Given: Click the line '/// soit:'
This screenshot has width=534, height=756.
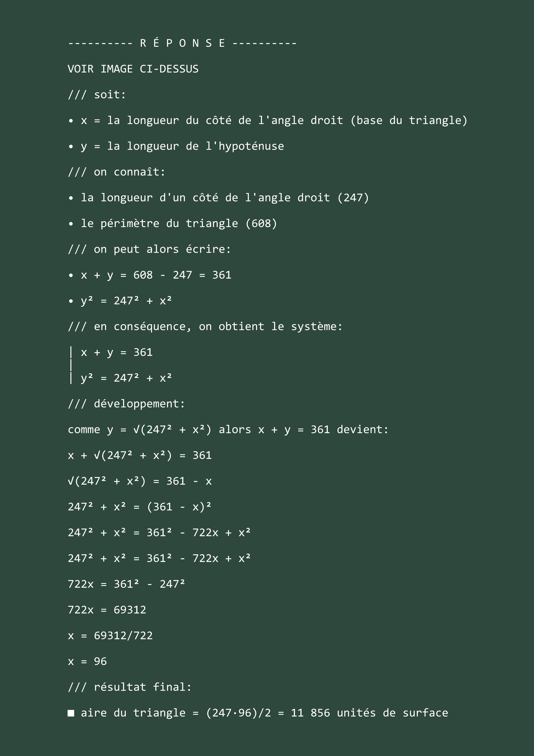Looking at the screenshot, I should [x=97, y=95].
